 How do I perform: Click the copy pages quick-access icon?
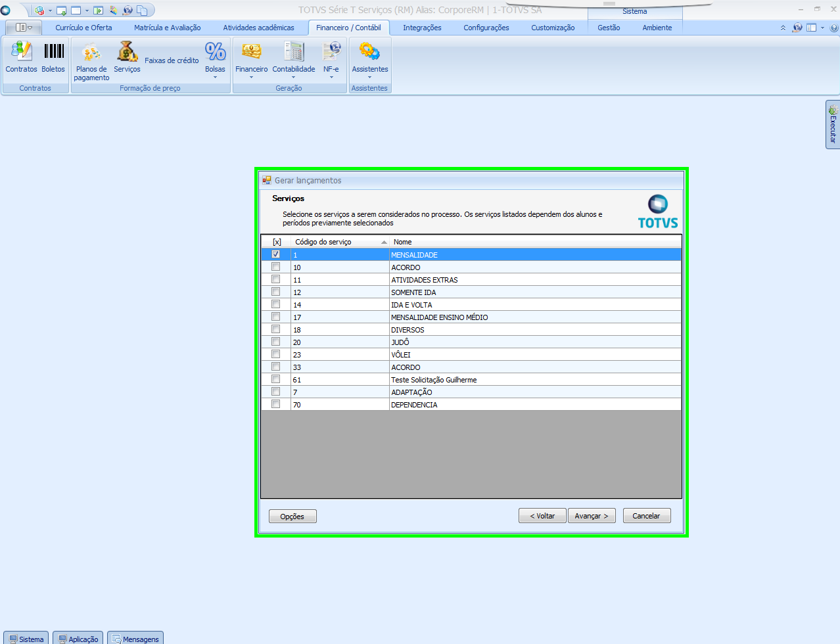coord(141,11)
